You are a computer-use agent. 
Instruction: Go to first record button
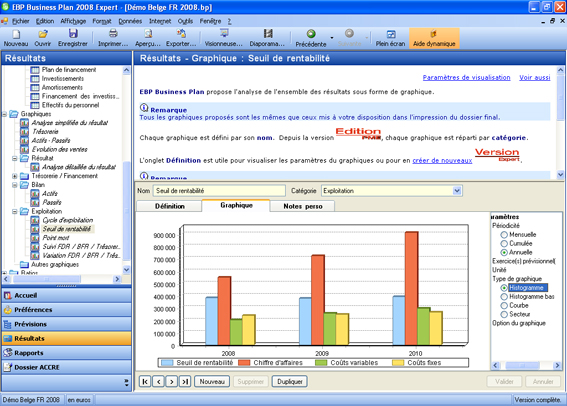coord(145,381)
